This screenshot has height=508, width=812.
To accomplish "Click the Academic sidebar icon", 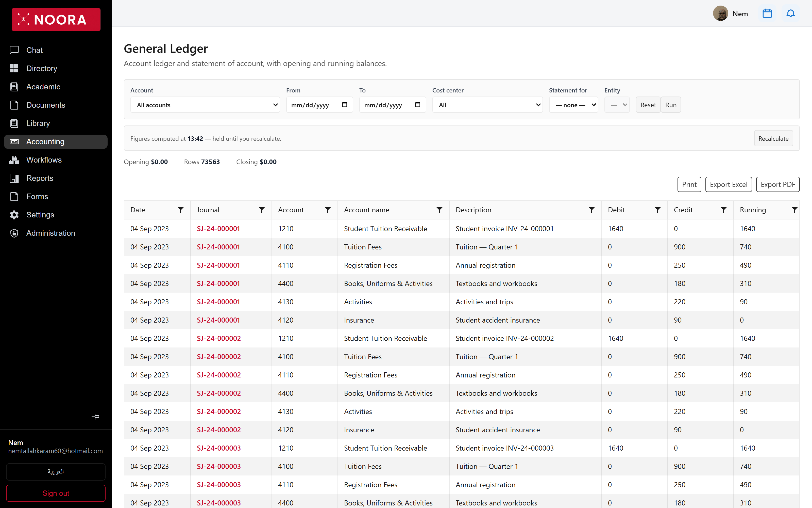I will 14,87.
